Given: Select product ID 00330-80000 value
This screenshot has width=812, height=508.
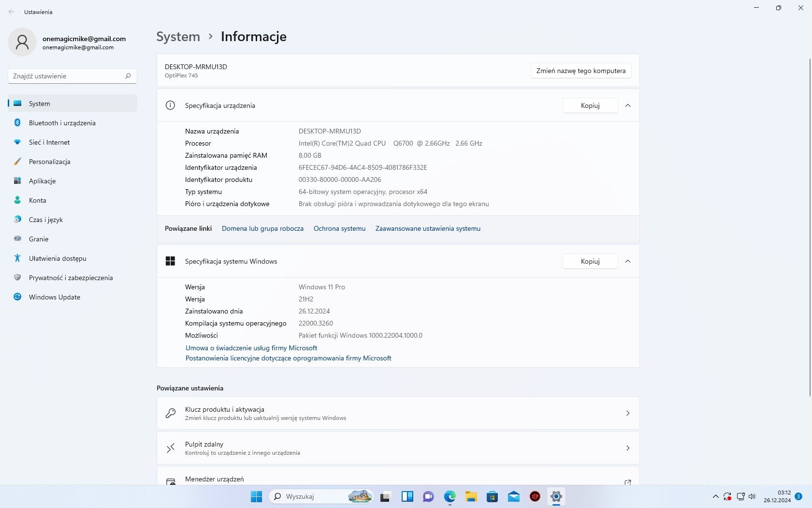Looking at the screenshot, I should coord(340,179).
